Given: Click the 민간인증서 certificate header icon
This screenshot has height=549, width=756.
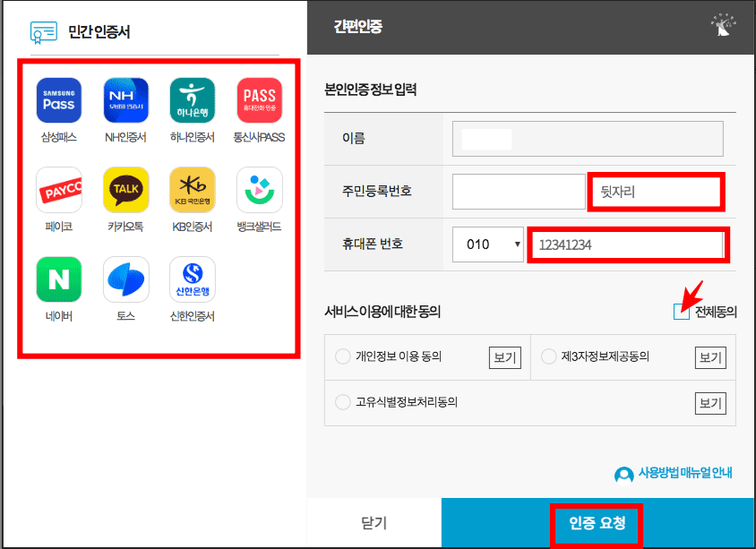Looking at the screenshot, I should (x=43, y=32).
